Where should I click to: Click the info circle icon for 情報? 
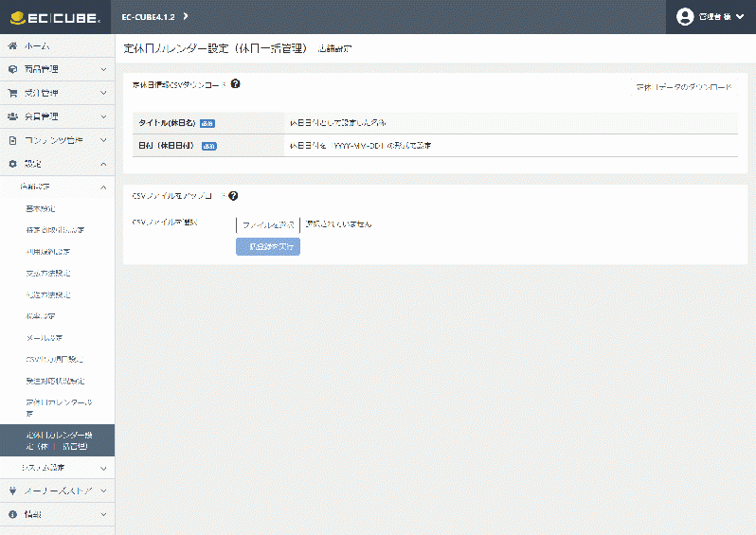coord(13,514)
